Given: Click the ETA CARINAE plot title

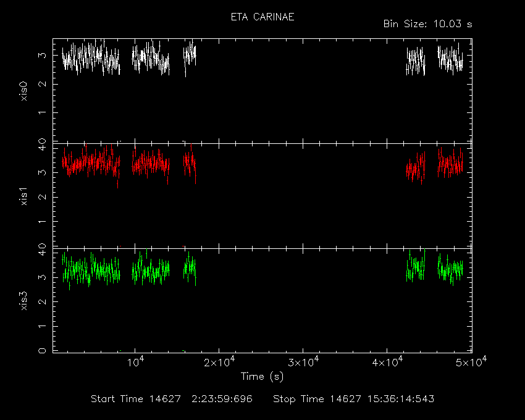Looking at the screenshot, I should [x=262, y=17].
